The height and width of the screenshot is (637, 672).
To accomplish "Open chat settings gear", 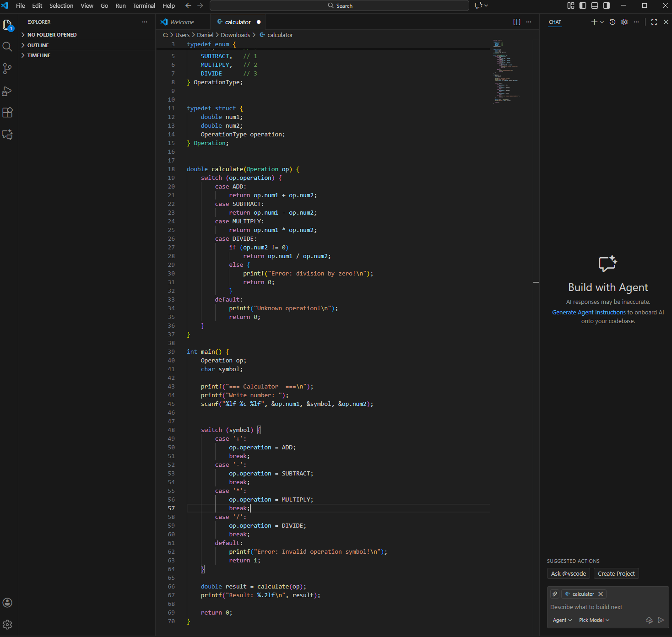I will click(624, 22).
